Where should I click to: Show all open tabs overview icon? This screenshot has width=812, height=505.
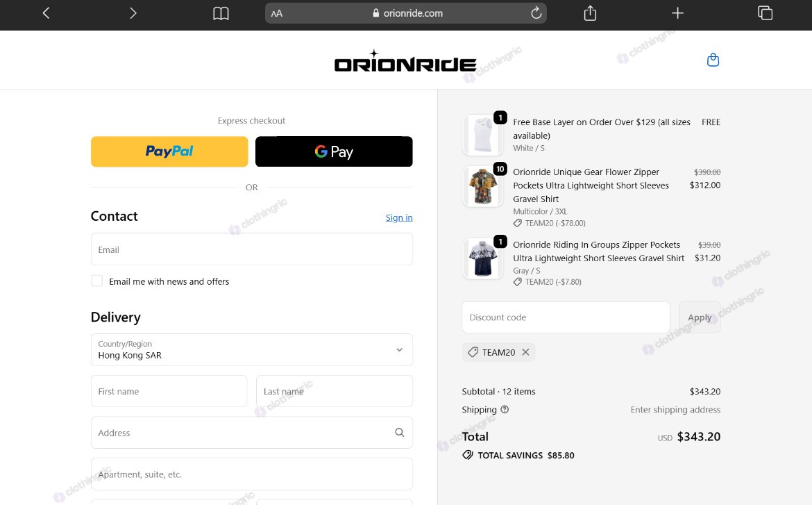765,13
